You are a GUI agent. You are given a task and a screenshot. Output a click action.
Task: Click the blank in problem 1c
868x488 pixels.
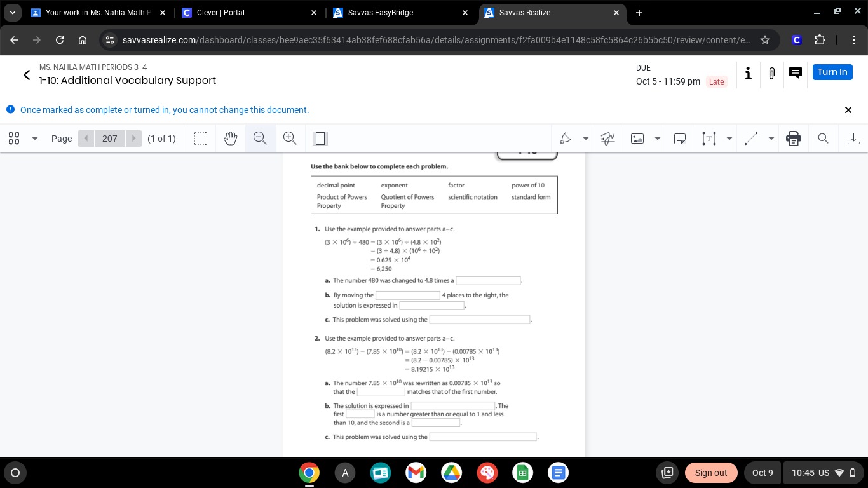coord(480,320)
